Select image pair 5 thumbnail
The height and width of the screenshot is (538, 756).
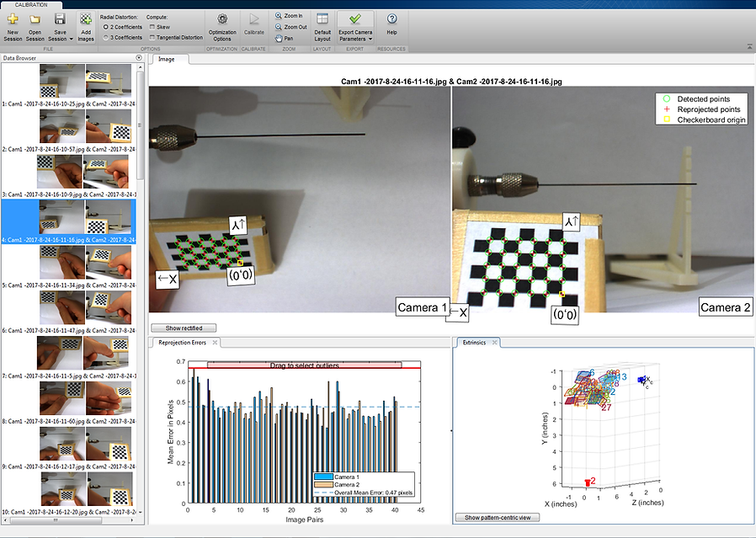(x=85, y=262)
